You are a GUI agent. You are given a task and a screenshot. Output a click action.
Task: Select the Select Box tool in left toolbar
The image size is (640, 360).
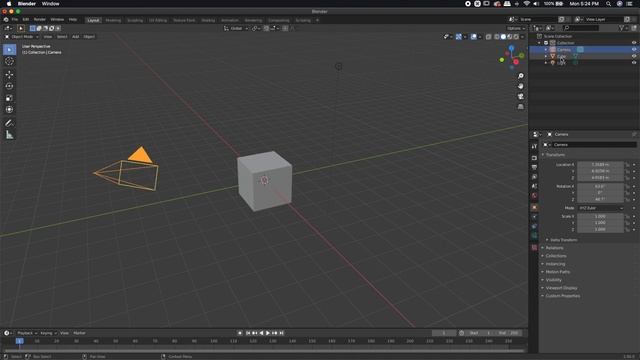pos(9,50)
